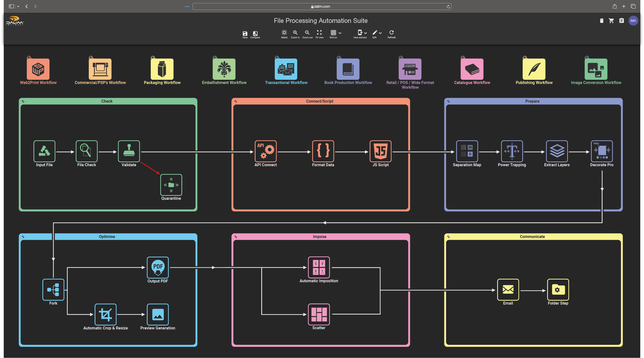
Task: Select the Fork node
Action: click(53, 289)
